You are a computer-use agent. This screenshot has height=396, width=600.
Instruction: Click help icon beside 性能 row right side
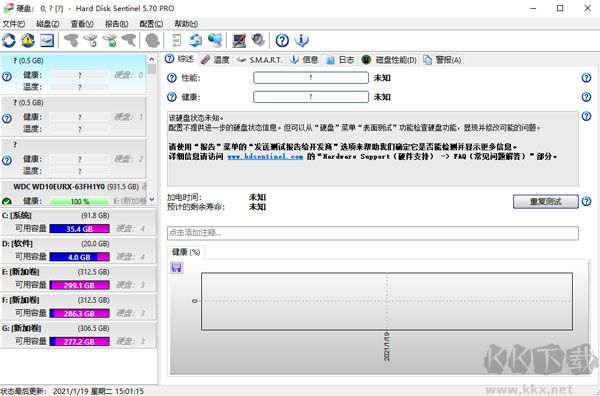pyautogui.click(x=586, y=78)
